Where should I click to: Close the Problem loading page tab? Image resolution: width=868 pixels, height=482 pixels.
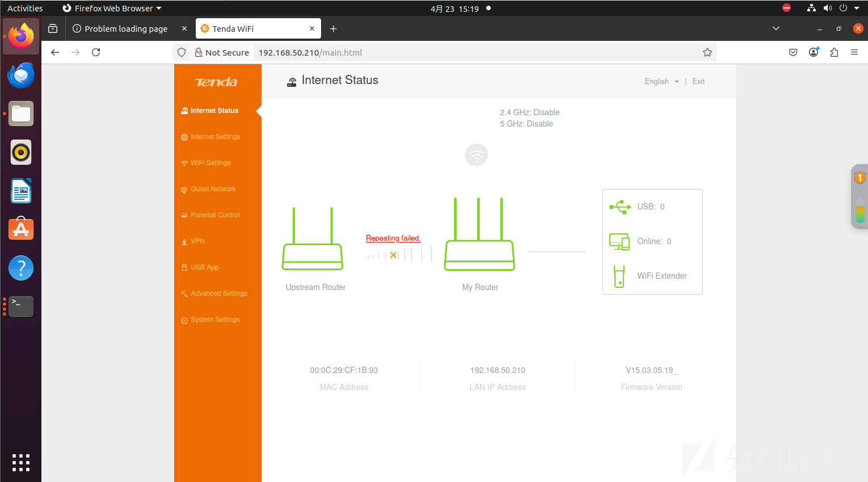[184, 28]
